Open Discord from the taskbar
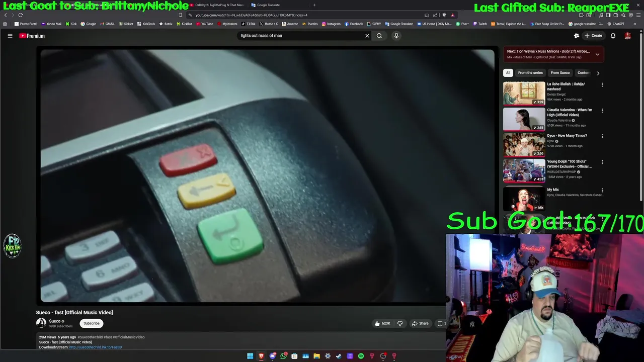The image size is (644, 362). coord(272,356)
